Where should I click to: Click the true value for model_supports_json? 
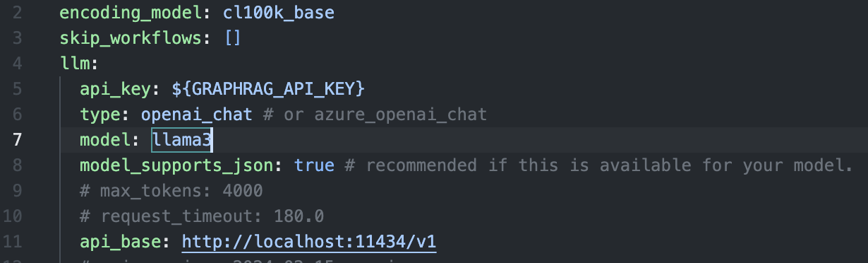point(314,165)
